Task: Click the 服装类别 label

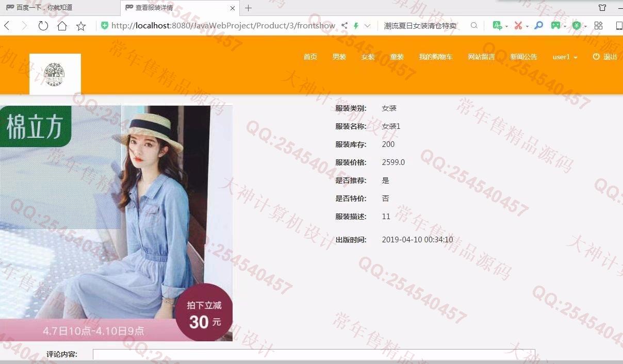Action: pos(351,108)
